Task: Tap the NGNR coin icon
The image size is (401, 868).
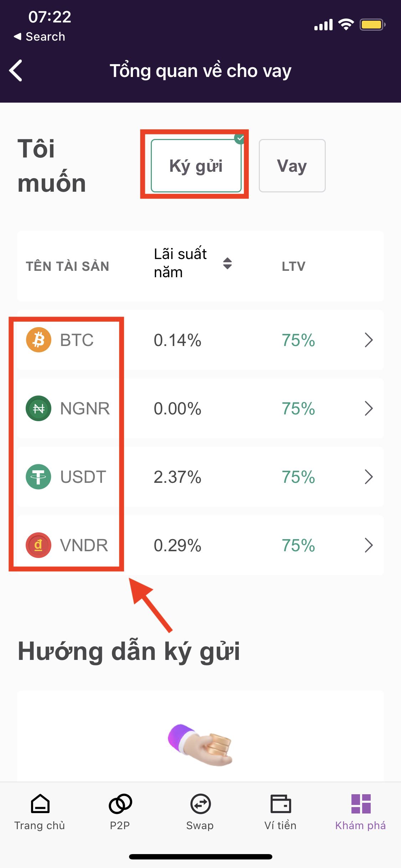Action: coord(38,408)
